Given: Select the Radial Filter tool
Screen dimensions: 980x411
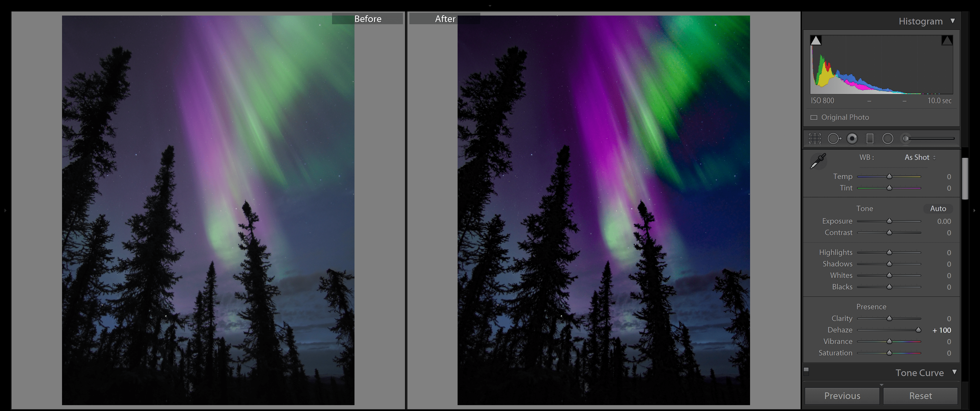Looking at the screenshot, I should (888, 138).
